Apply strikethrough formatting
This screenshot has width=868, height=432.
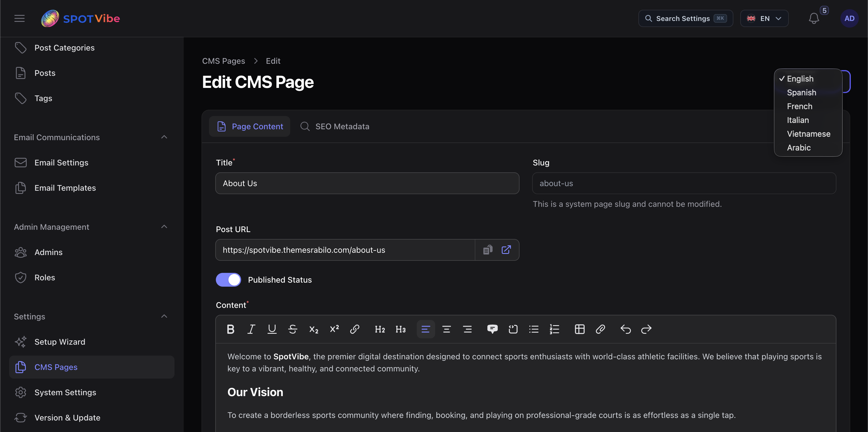point(293,329)
